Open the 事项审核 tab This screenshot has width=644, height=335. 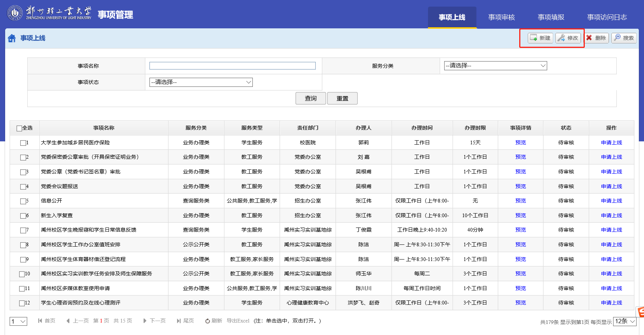[502, 17]
